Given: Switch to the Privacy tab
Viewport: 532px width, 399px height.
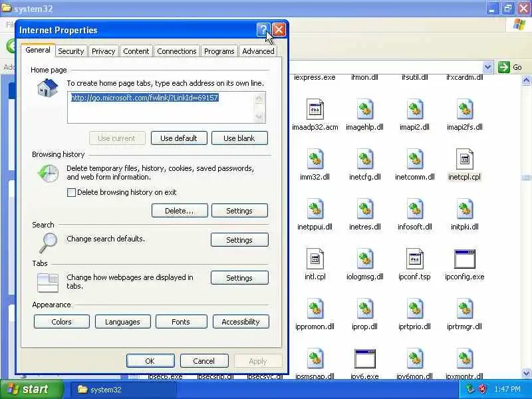Looking at the screenshot, I should (104, 51).
